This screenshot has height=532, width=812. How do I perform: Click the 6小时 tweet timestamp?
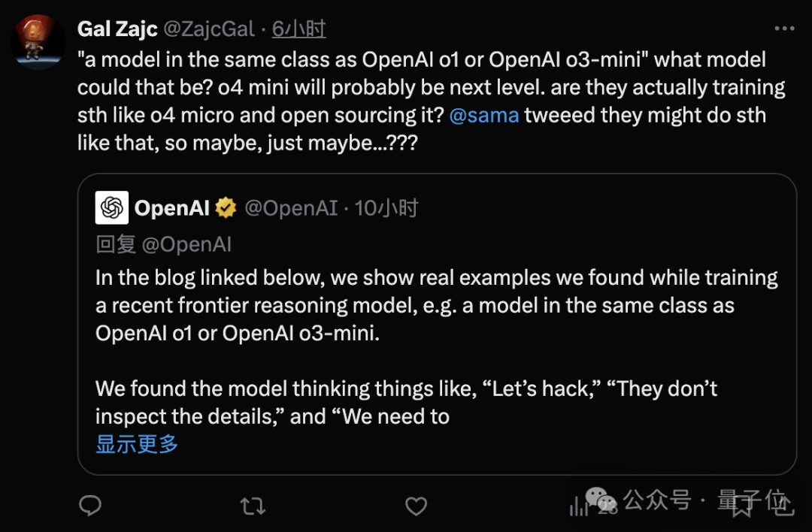(x=298, y=29)
